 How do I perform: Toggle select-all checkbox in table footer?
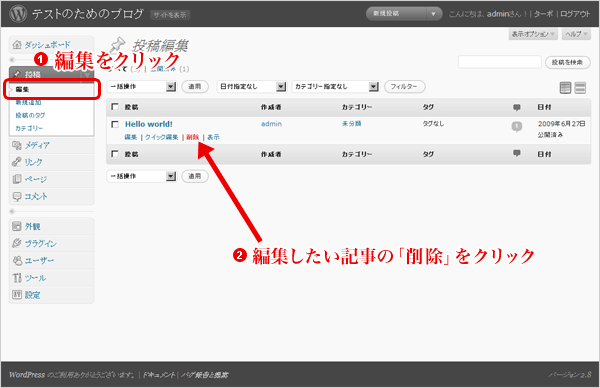coord(115,154)
